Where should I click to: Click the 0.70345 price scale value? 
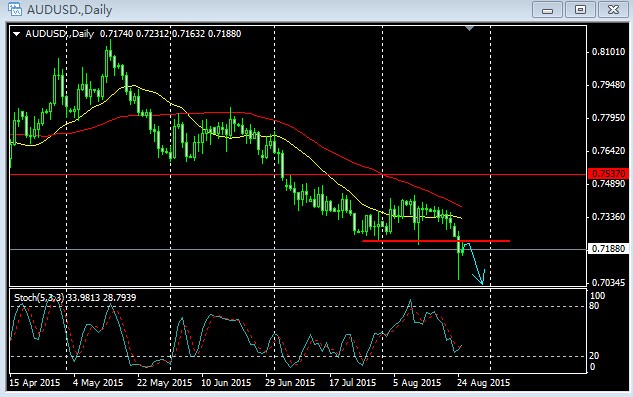608,283
